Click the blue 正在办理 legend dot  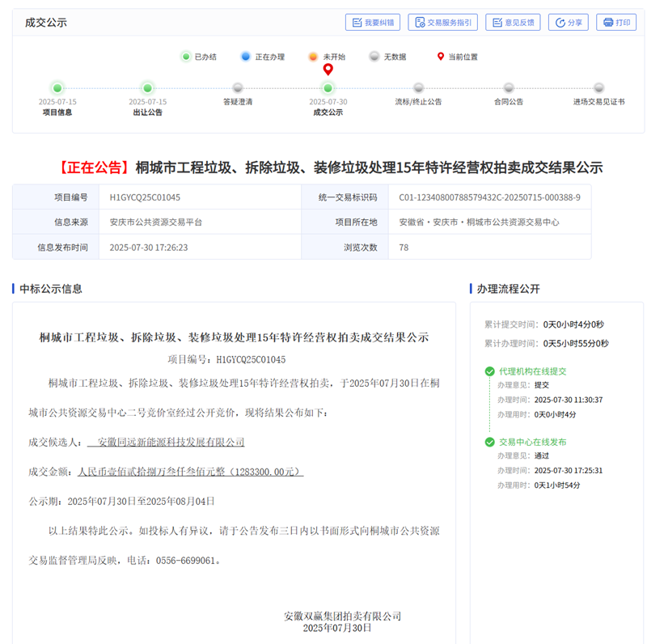[x=246, y=57]
